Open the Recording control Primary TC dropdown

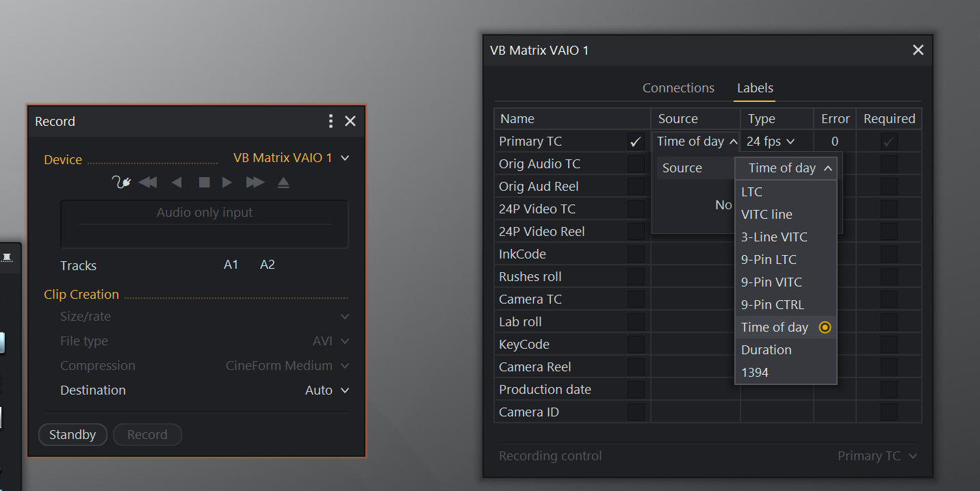coord(877,456)
